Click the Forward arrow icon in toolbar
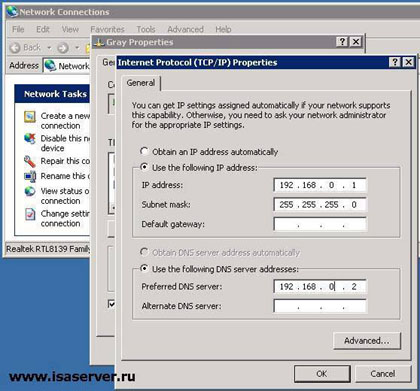The width and height of the screenshot is (420, 391). [63, 48]
